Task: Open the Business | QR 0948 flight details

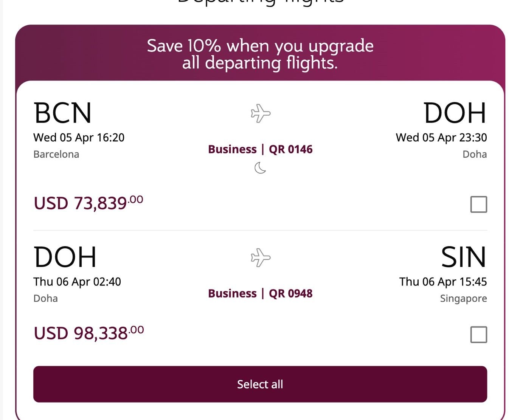Action: click(260, 293)
